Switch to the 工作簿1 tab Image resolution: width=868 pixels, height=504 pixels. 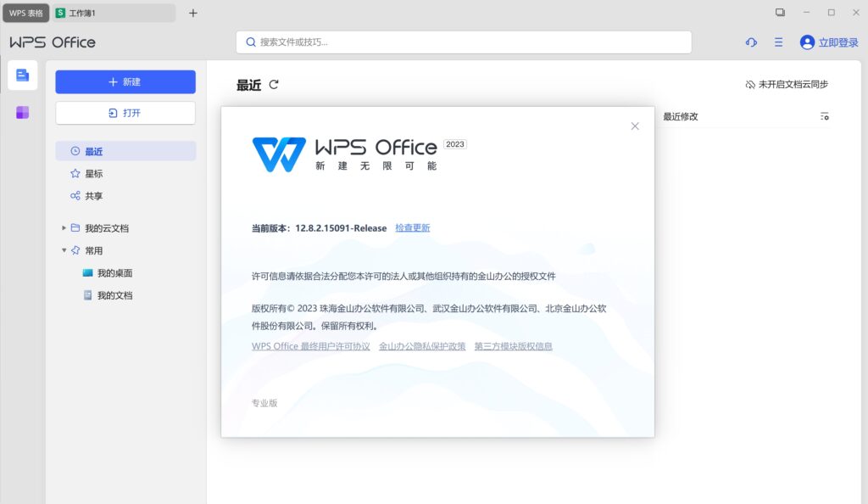[x=114, y=13]
